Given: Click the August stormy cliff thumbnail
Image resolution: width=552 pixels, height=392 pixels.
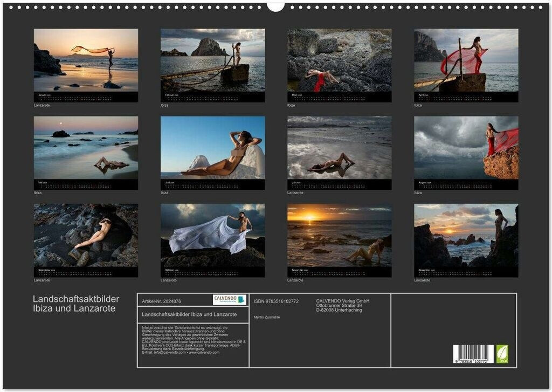Looking at the screenshot, I should pyautogui.click(x=466, y=148).
